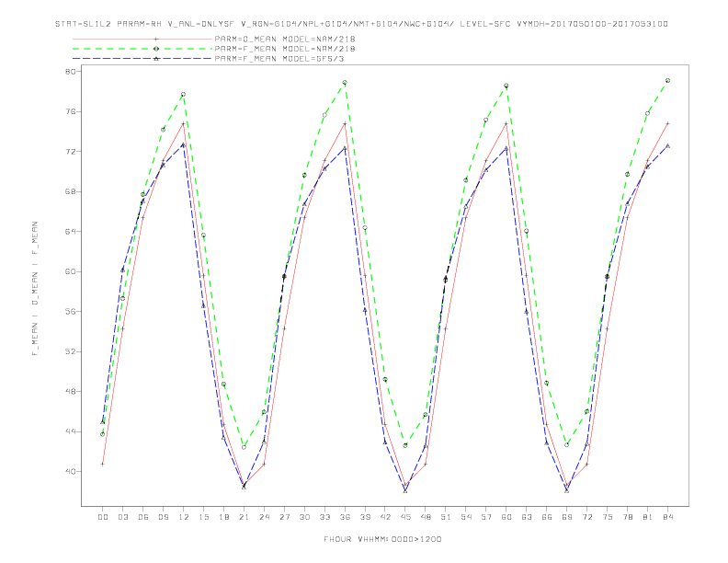The image size is (728, 563).
Task: Click the x-axis forecast hour label 57
Action: [x=486, y=517]
